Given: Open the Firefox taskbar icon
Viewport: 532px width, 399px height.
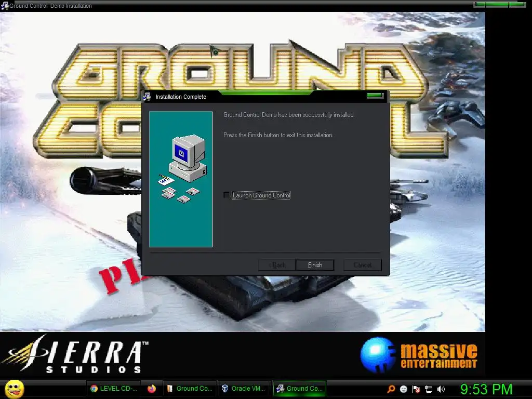Looking at the screenshot, I should pyautogui.click(x=152, y=389).
